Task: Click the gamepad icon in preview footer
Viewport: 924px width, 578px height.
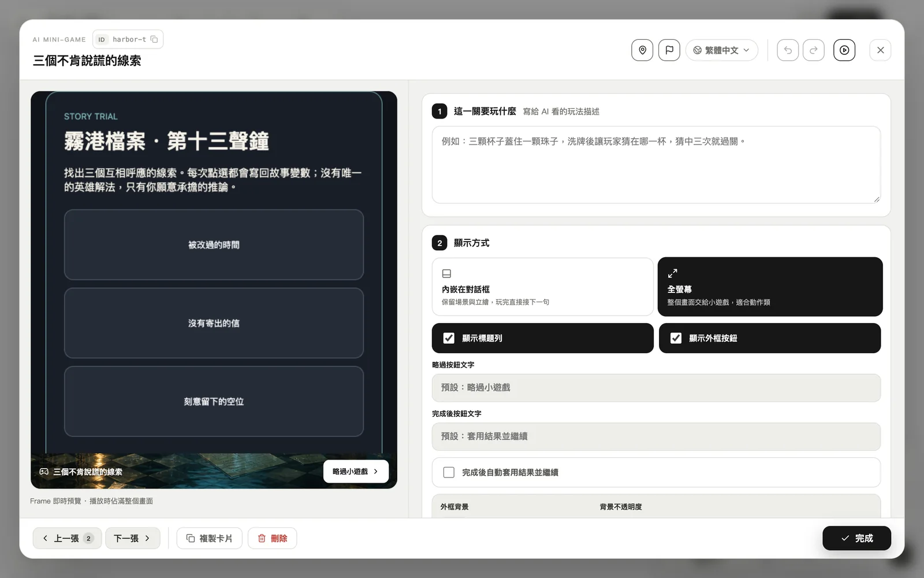Action: click(44, 472)
